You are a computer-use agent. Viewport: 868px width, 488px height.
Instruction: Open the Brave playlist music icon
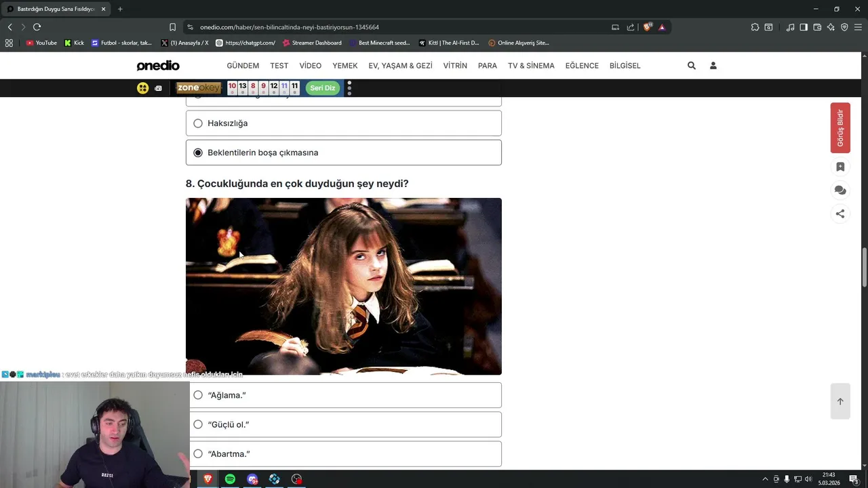[790, 27]
